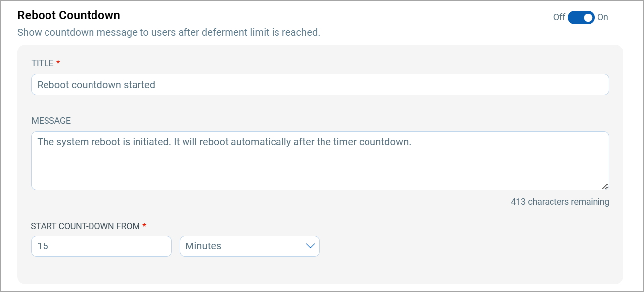Click the Start count-down from number field

(101, 246)
